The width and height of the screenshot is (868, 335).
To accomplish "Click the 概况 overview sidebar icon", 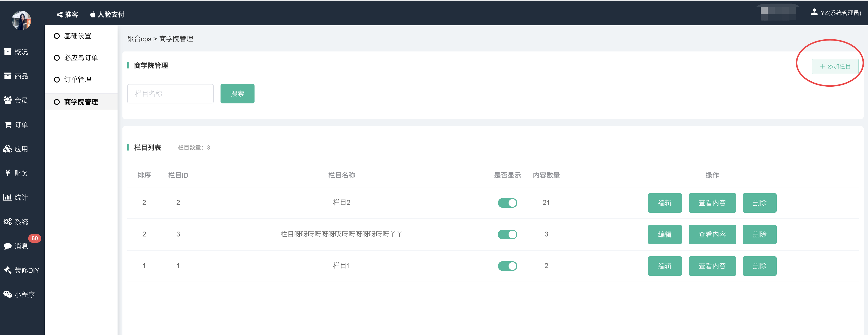I will pos(8,51).
